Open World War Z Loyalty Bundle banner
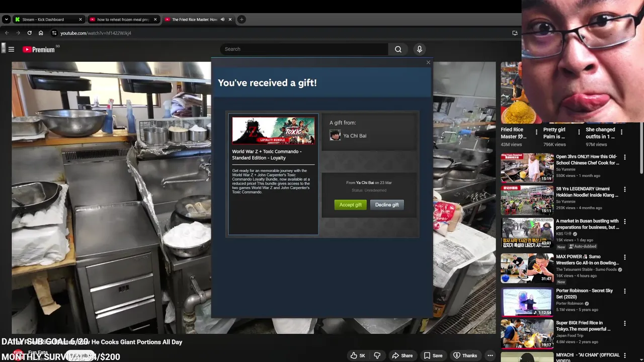Viewport: 644px width, 362px height. point(273,130)
